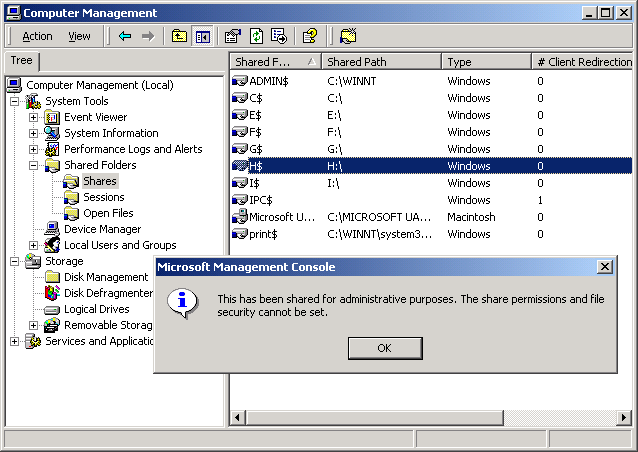Open the Action menu
The width and height of the screenshot is (638, 452).
[37, 36]
